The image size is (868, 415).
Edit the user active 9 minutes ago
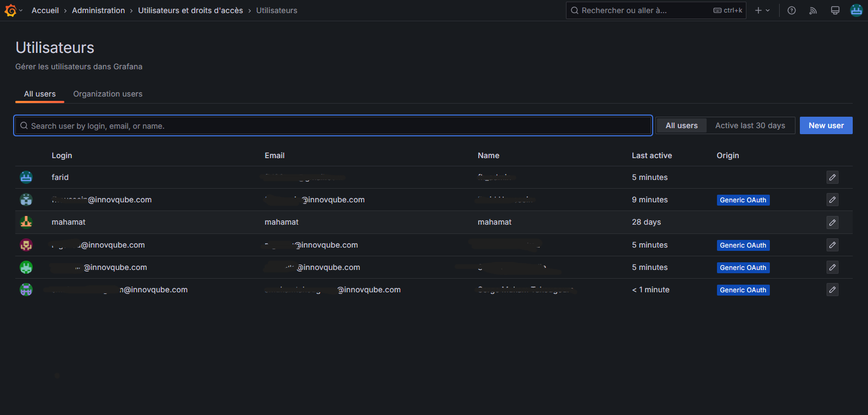click(833, 200)
